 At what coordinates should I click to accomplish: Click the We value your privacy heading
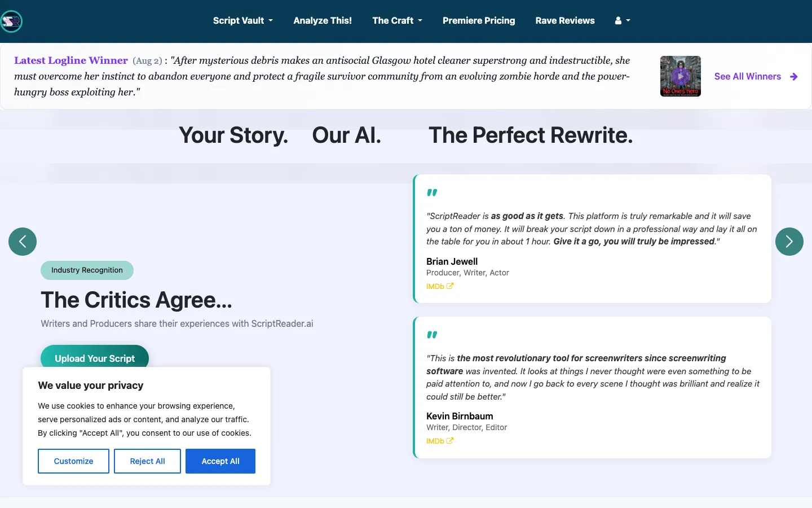(91, 386)
